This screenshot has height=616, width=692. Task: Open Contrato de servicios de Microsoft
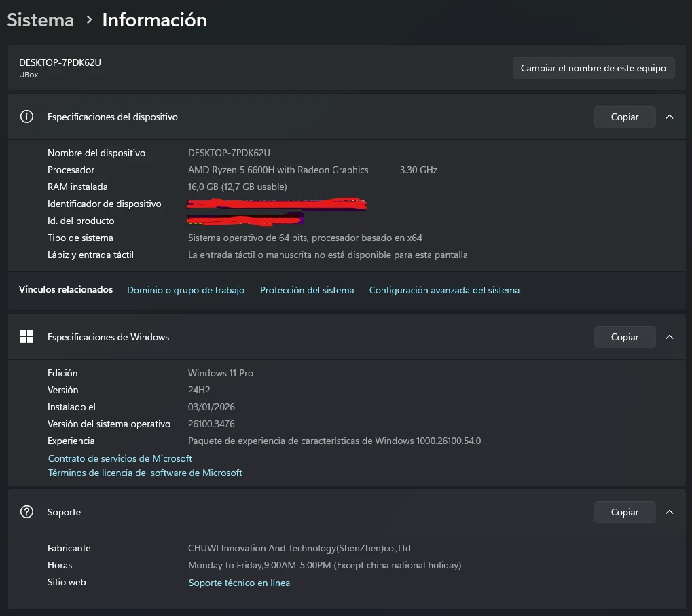pos(120,458)
